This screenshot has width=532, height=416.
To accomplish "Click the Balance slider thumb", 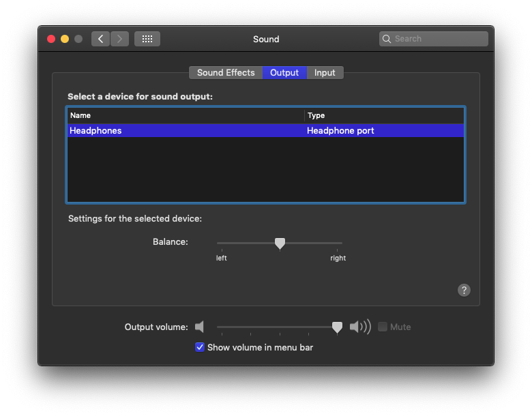I will point(280,243).
